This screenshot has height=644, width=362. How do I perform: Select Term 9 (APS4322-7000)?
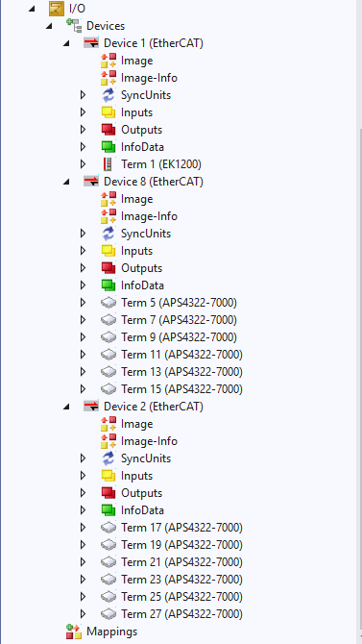[179, 337]
